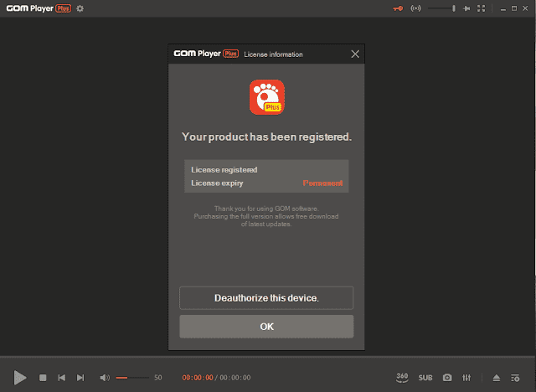Confirm with the OK button
The image size is (536, 392).
(x=266, y=327)
